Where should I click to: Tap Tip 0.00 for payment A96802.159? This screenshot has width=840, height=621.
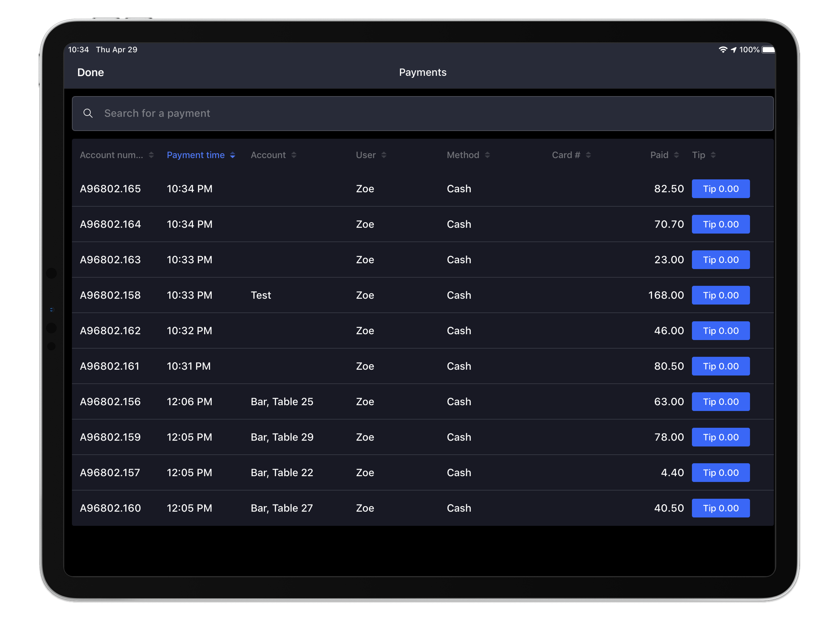(x=720, y=437)
